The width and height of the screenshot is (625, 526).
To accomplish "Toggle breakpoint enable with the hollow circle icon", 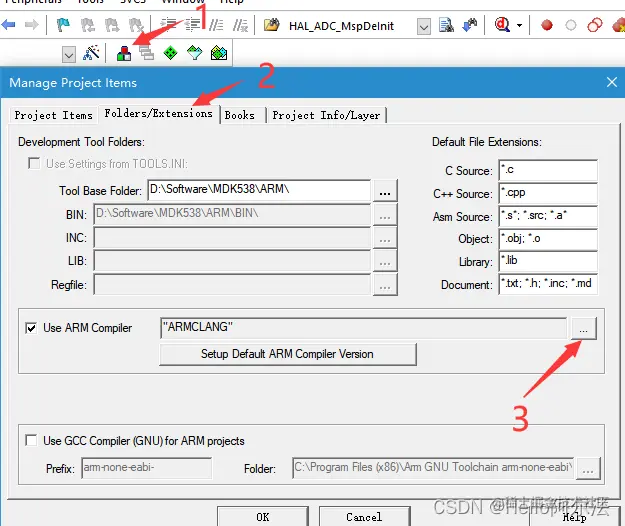I will click(571, 25).
